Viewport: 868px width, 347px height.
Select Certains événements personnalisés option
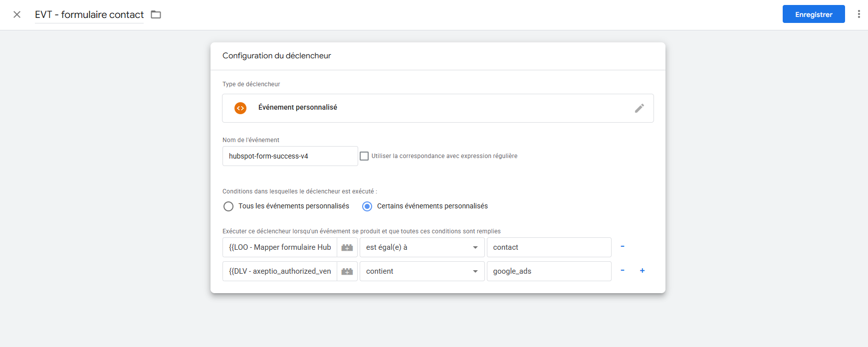coord(367,206)
